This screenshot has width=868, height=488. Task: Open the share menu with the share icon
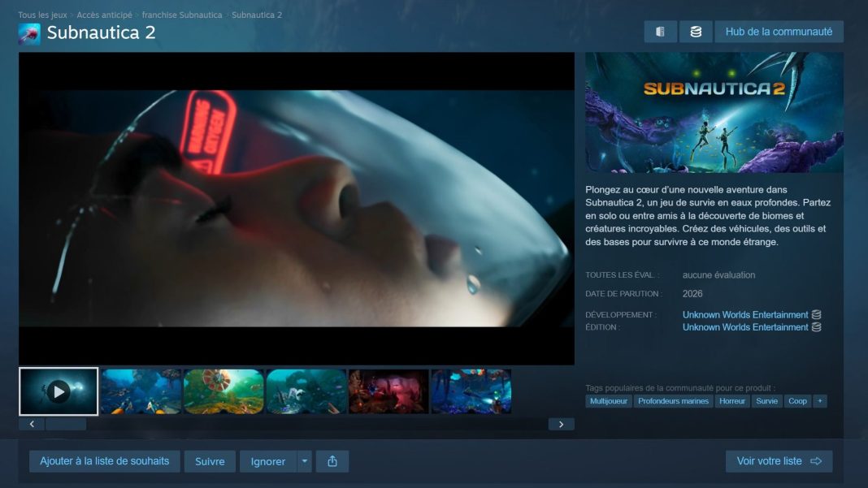point(332,460)
